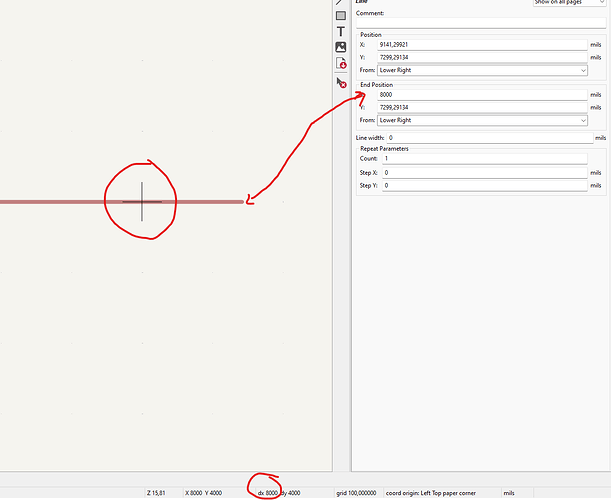
Task: Select the Add Line tool
Action: [340, 3]
